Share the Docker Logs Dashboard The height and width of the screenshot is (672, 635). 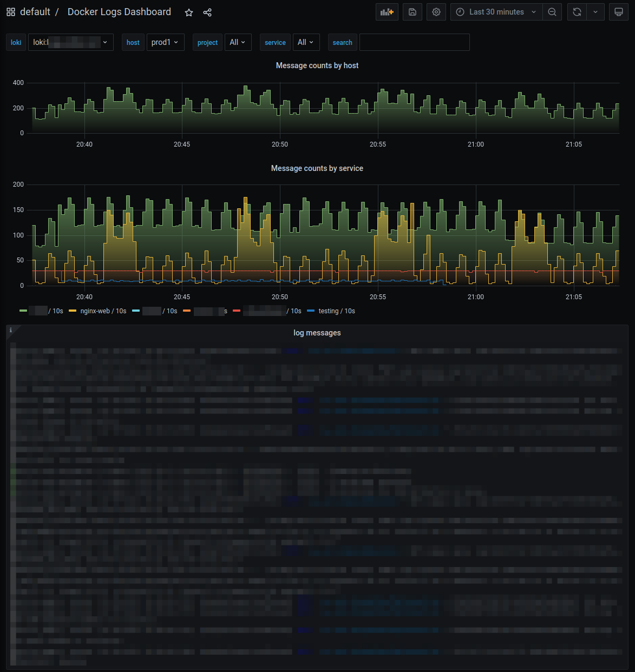[x=207, y=12]
